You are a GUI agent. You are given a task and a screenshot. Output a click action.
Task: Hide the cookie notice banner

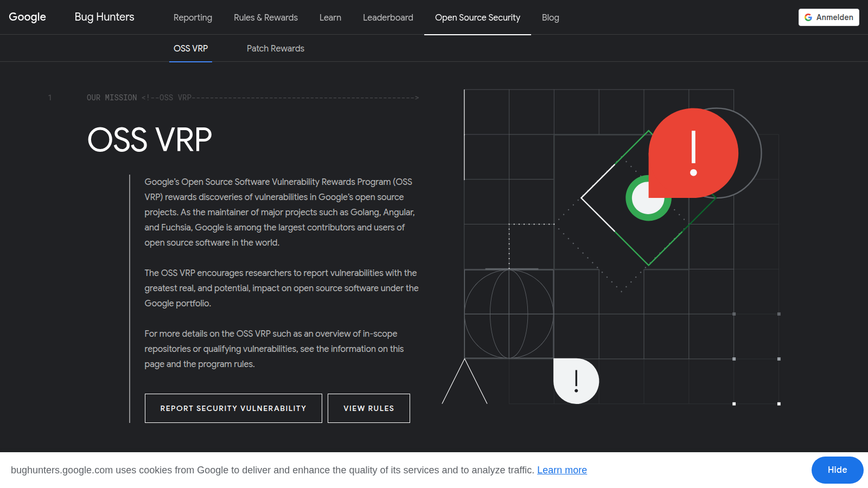pyautogui.click(x=837, y=470)
